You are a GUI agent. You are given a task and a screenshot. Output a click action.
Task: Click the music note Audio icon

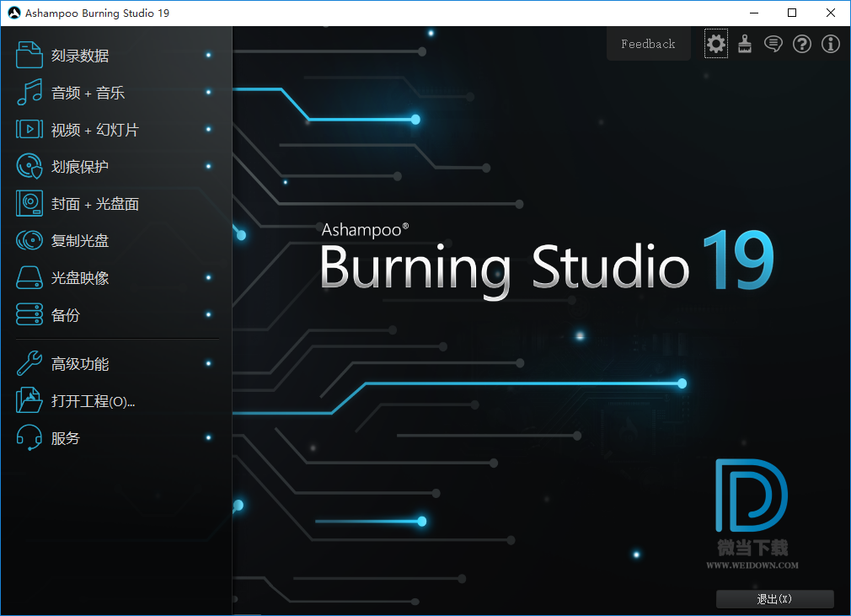[29, 92]
